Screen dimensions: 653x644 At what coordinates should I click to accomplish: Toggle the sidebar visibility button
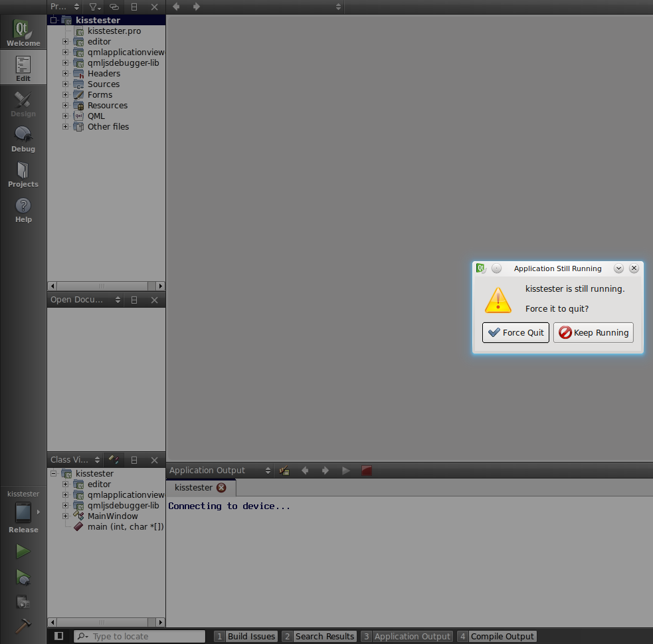click(59, 636)
